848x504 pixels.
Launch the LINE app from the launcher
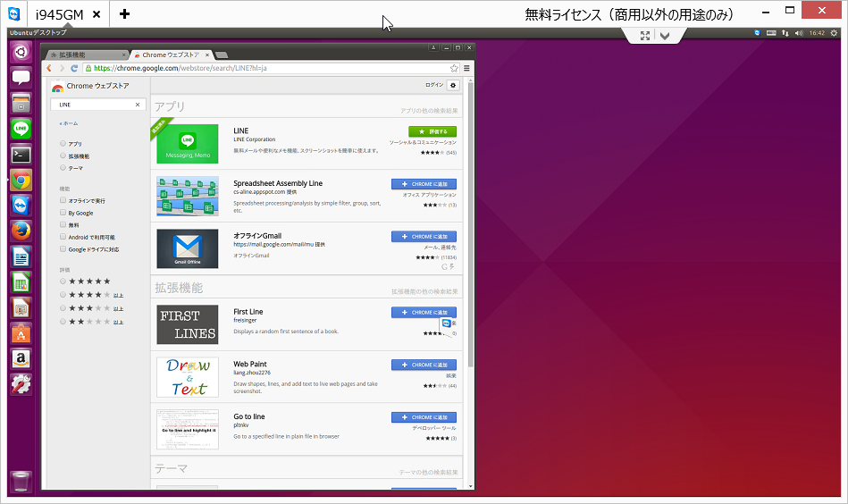pyautogui.click(x=21, y=129)
